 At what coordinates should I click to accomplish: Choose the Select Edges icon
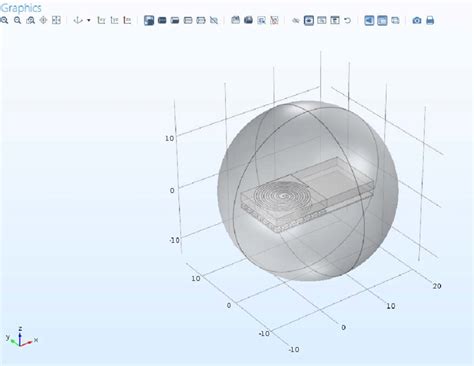point(188,20)
